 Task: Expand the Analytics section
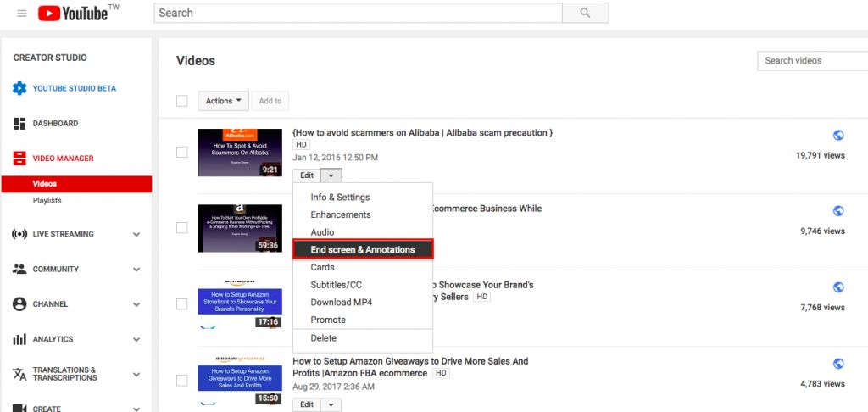[136, 339]
